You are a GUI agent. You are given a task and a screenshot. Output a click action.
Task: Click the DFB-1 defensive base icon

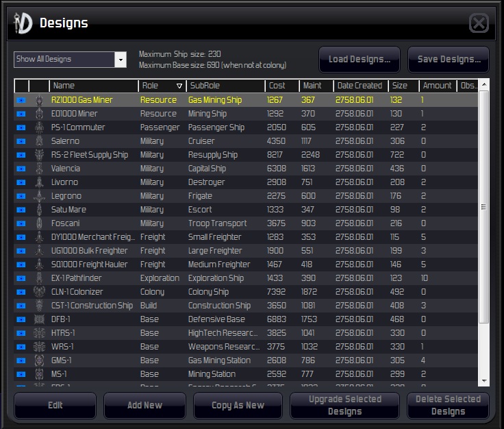point(39,319)
